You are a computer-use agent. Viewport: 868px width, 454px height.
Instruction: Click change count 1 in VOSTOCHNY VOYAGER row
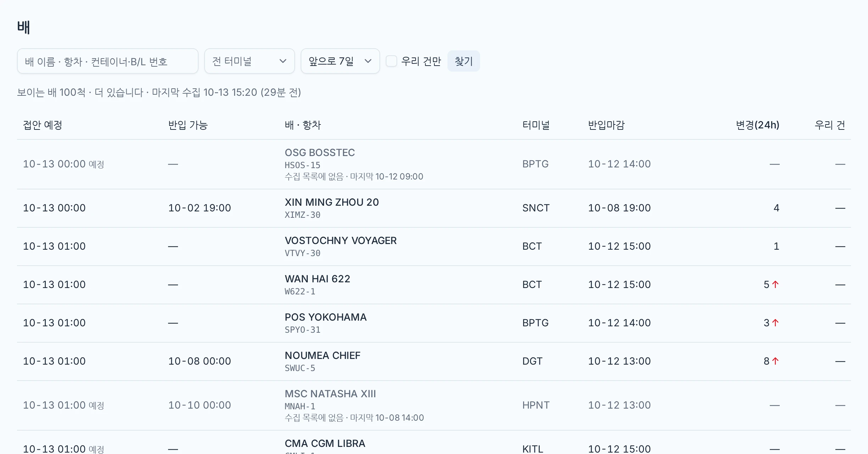(776, 246)
